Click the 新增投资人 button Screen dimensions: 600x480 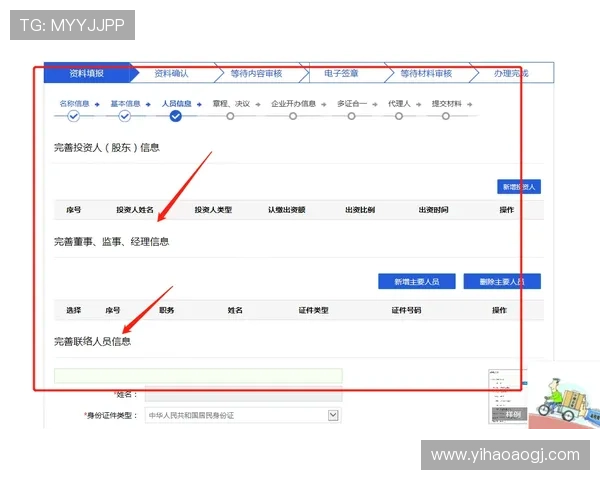pyautogui.click(x=519, y=187)
